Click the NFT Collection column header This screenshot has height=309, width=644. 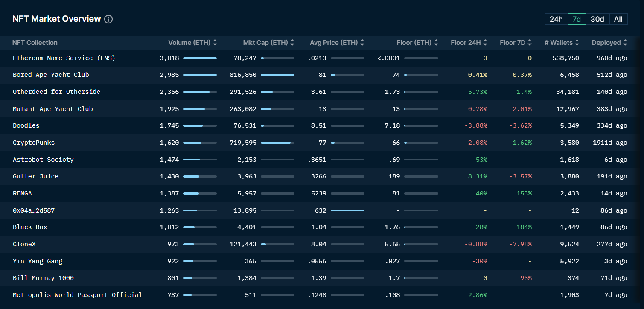tap(35, 43)
